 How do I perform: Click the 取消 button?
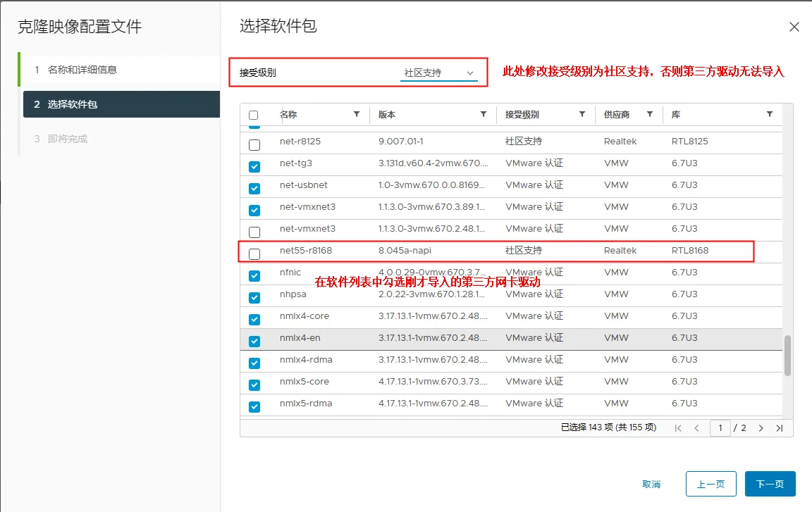[x=651, y=484]
